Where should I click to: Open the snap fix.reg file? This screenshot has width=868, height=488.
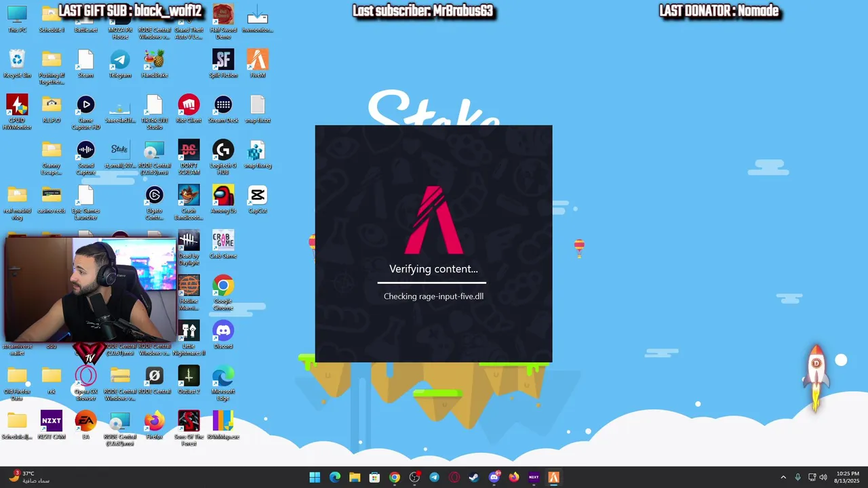click(257, 154)
